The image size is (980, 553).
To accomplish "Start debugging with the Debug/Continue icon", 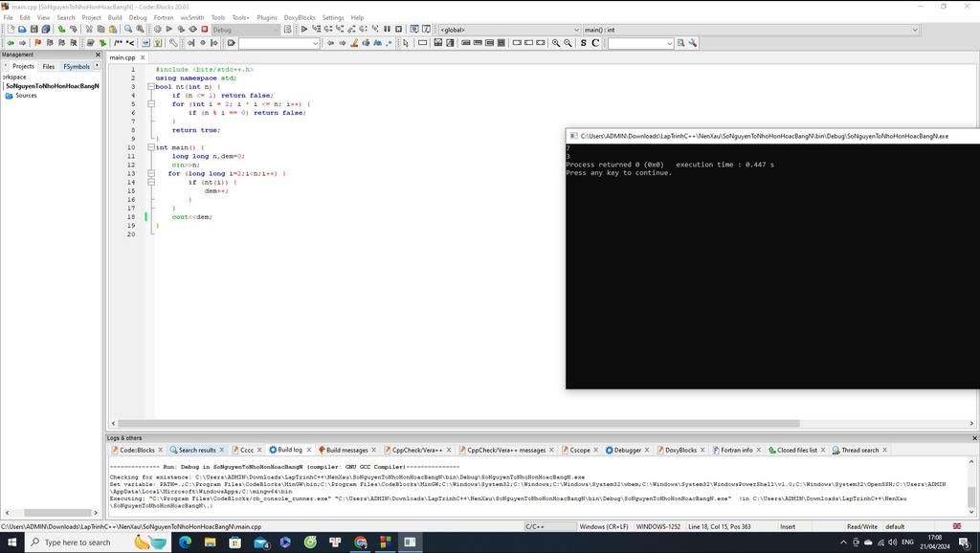I will tap(304, 30).
